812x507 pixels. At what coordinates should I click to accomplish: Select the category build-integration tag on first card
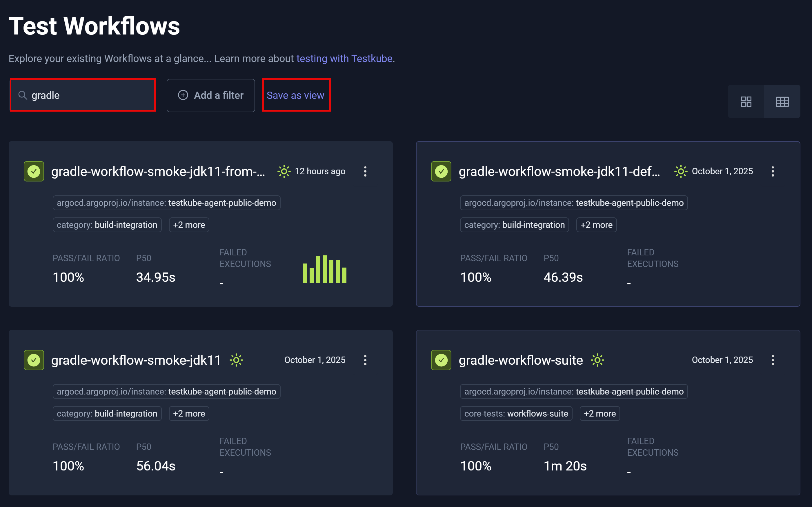107,225
